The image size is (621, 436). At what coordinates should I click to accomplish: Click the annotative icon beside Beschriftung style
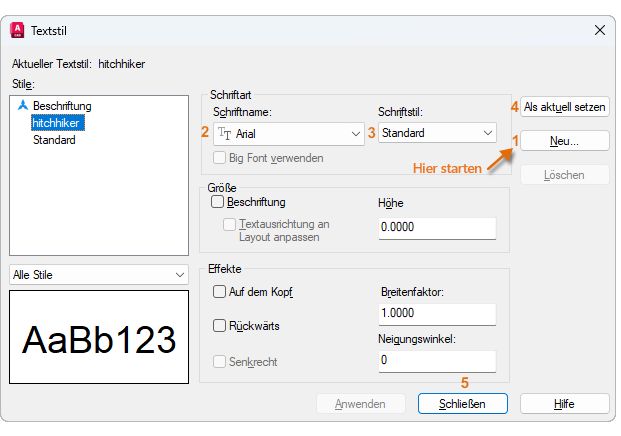23,105
